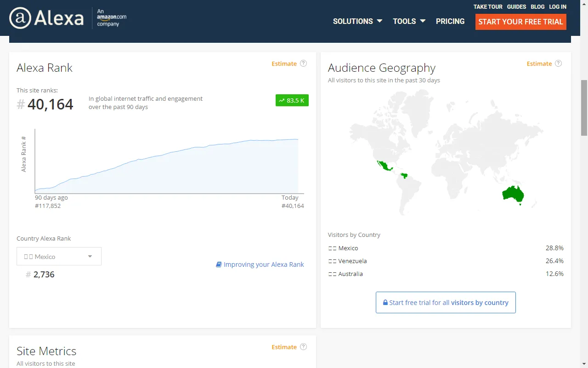The image size is (588, 368).
Task: Click the Visitors by Country label
Action: pyautogui.click(x=354, y=235)
